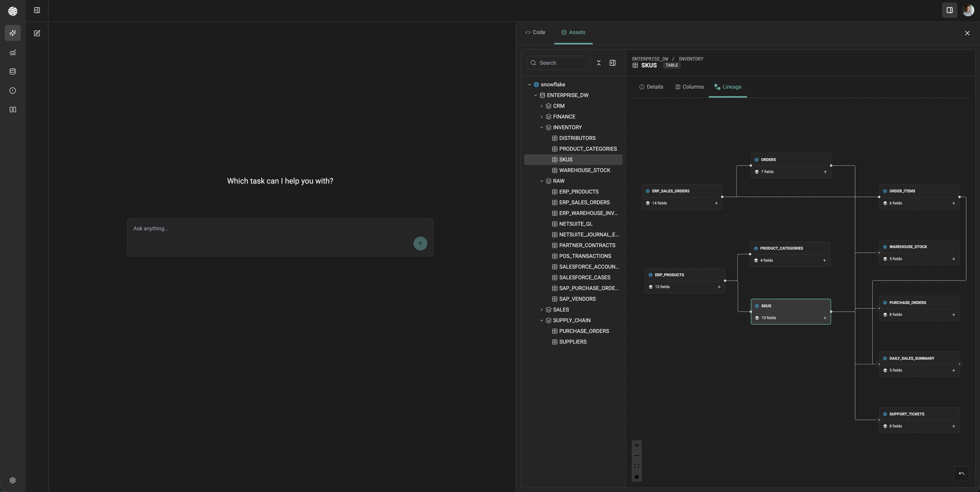Image resolution: width=980 pixels, height=492 pixels.
Task: Open the Columns tab
Action: tap(689, 87)
